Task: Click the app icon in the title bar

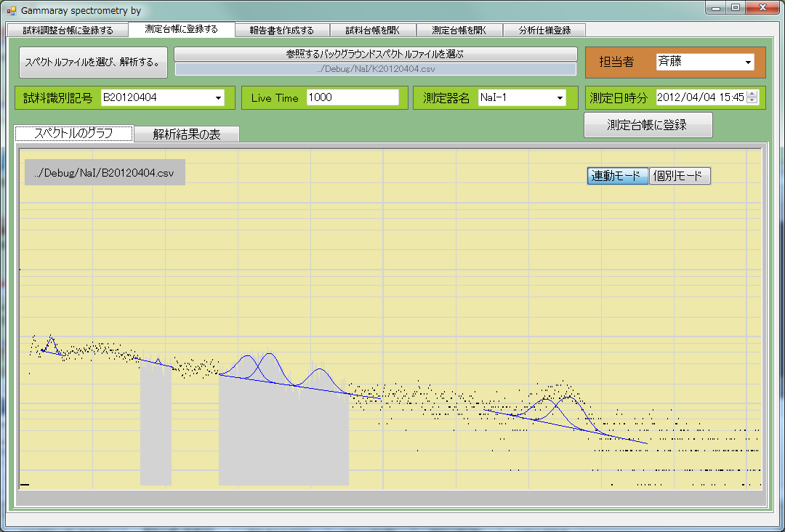Action: [x=11, y=12]
